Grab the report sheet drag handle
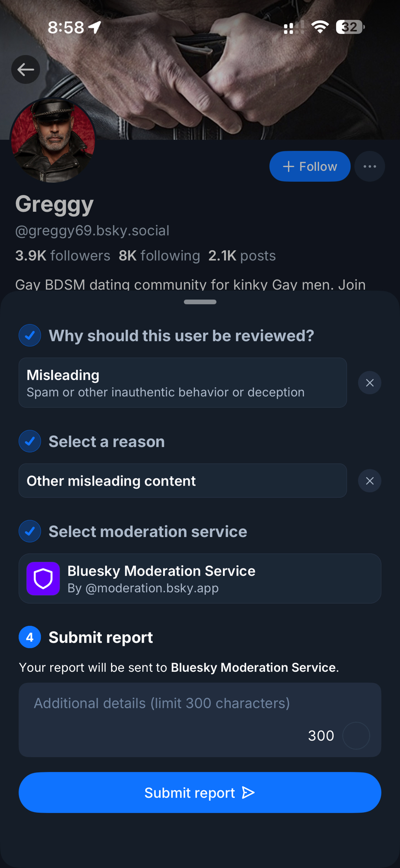The image size is (400, 868). pos(200,302)
